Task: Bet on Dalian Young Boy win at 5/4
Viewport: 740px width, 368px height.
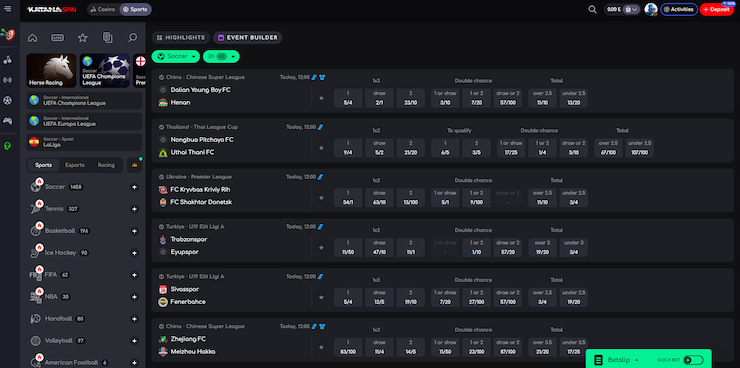Action: (x=348, y=98)
